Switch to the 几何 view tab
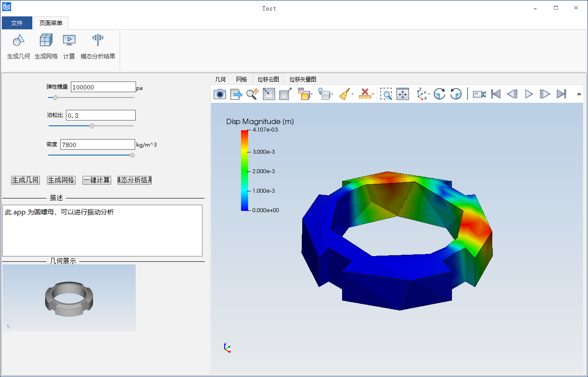This screenshot has height=377, width=588. click(221, 79)
